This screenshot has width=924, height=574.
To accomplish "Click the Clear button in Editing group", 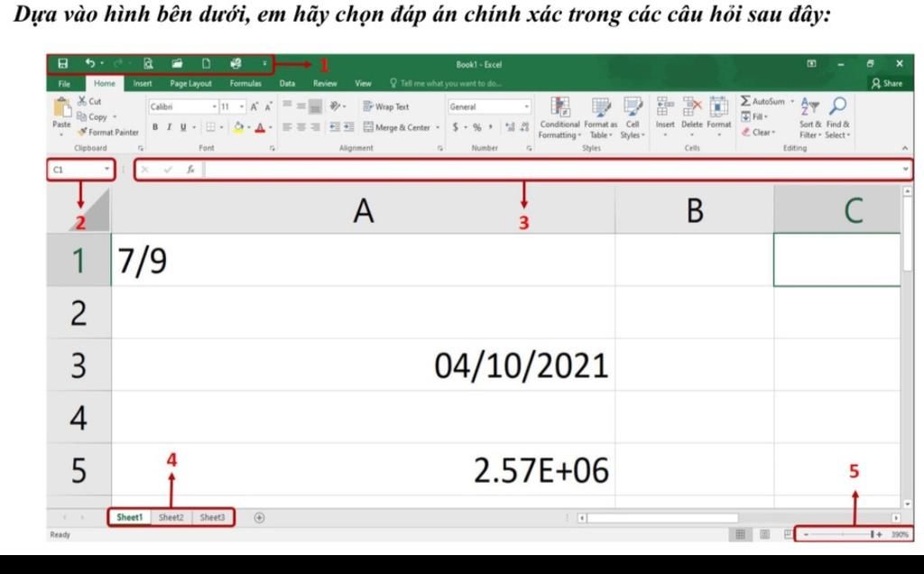I will (758, 132).
